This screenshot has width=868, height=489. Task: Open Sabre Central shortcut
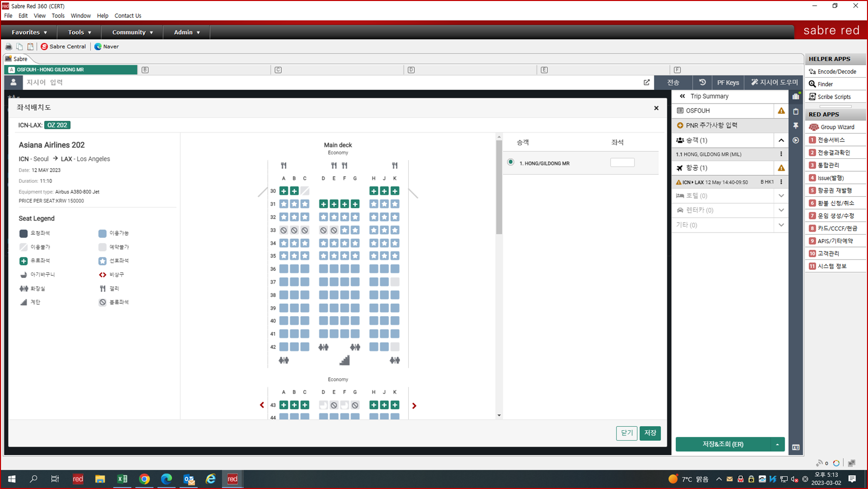tap(63, 46)
